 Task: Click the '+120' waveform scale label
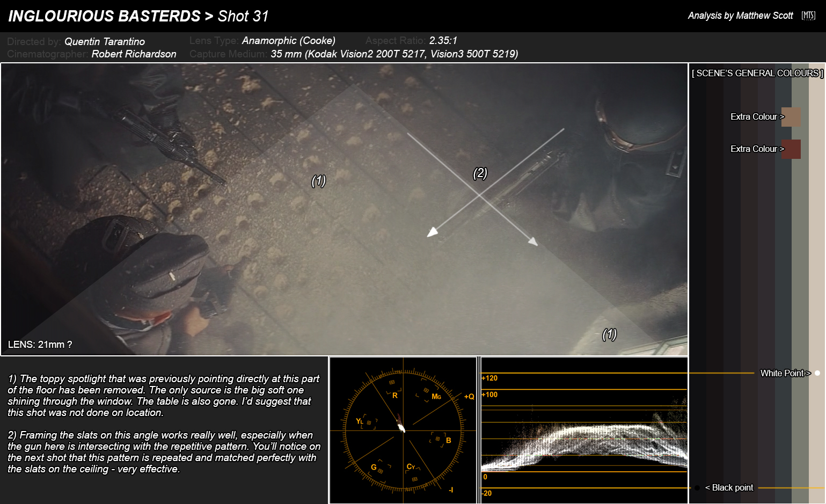click(489, 378)
